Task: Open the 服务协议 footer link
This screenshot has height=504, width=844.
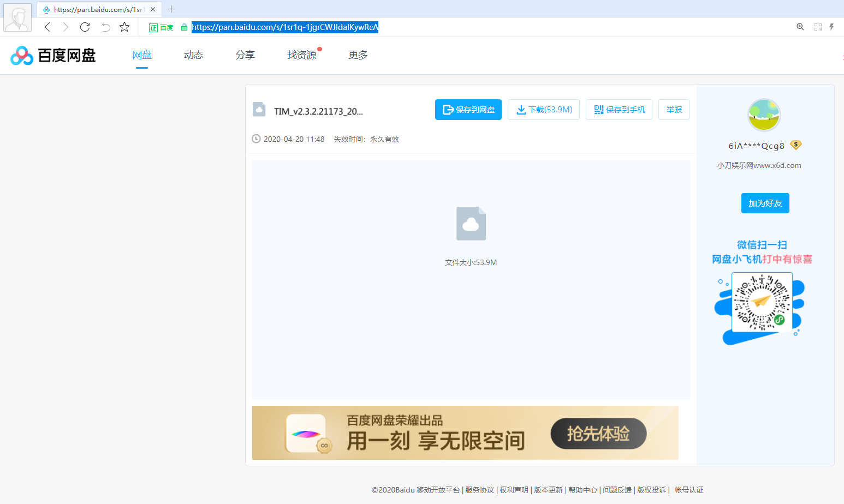Action: pos(479,490)
